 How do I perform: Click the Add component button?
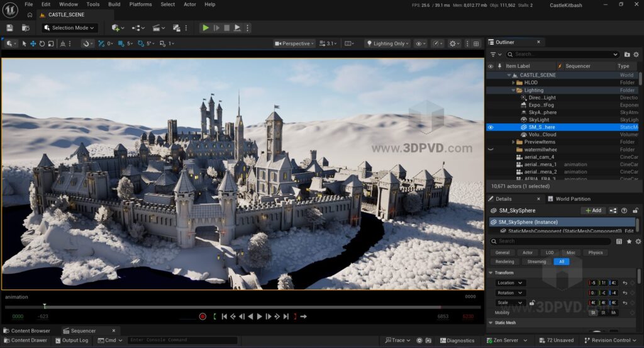coord(593,211)
